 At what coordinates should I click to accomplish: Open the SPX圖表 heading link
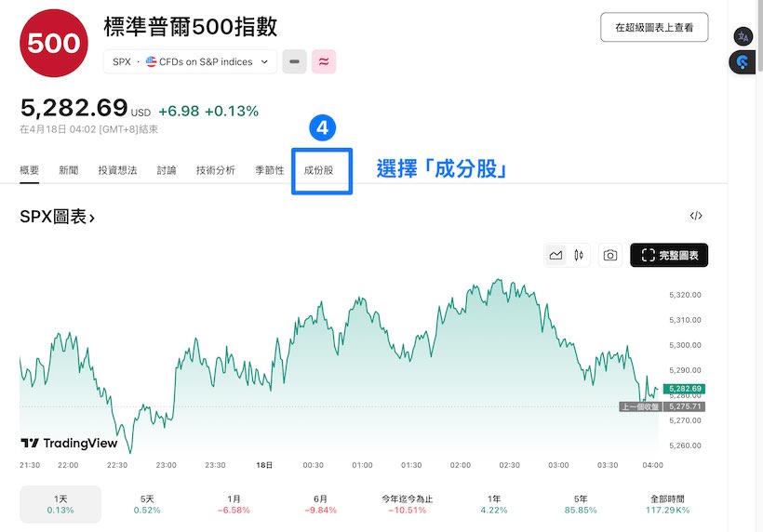pyautogui.click(x=57, y=217)
